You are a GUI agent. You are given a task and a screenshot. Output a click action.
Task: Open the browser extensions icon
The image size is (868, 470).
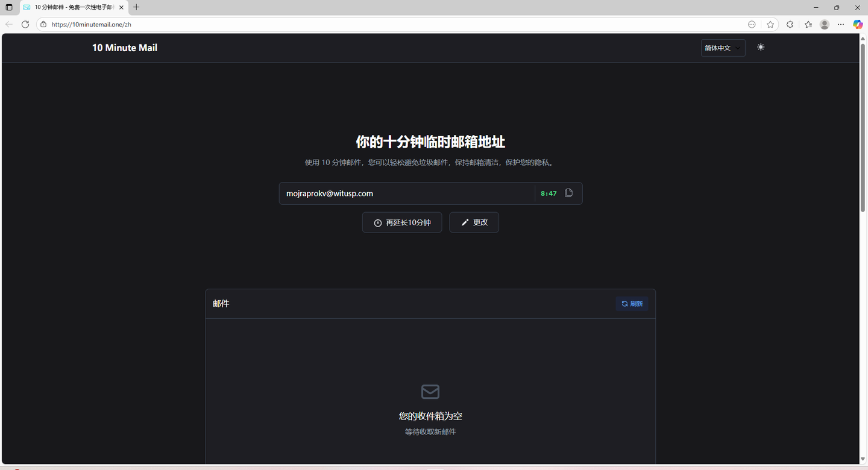[790, 24]
